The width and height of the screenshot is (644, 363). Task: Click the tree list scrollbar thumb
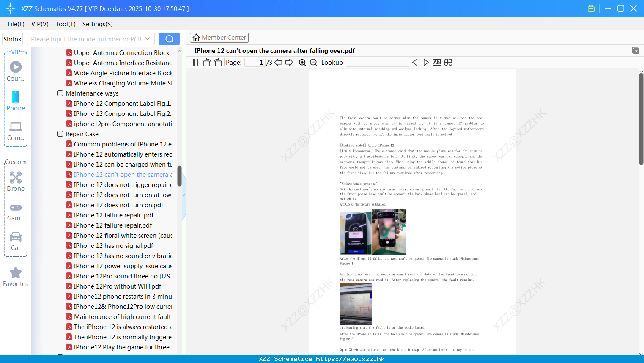(x=179, y=176)
